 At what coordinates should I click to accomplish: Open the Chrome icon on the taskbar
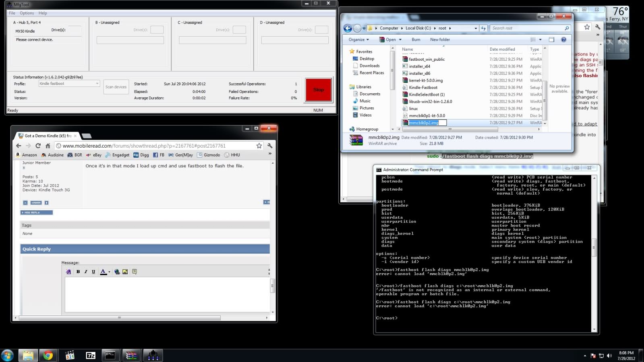(48, 355)
